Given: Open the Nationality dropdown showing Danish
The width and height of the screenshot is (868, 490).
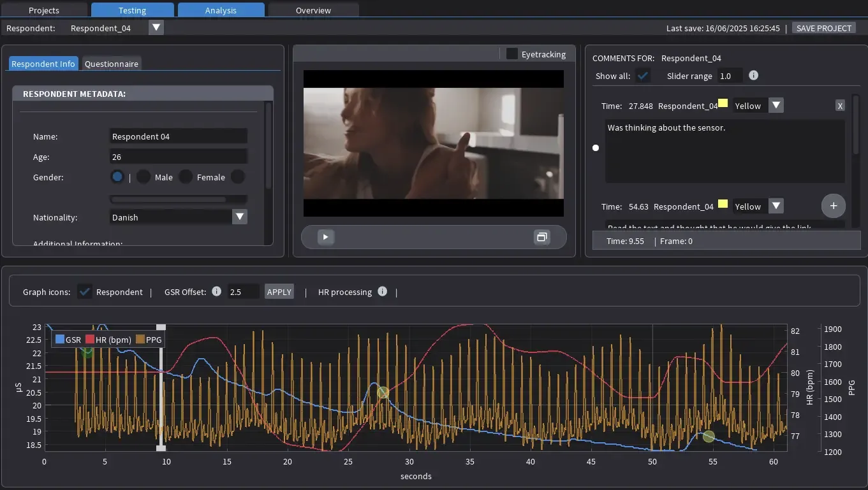Looking at the screenshot, I should click(239, 217).
